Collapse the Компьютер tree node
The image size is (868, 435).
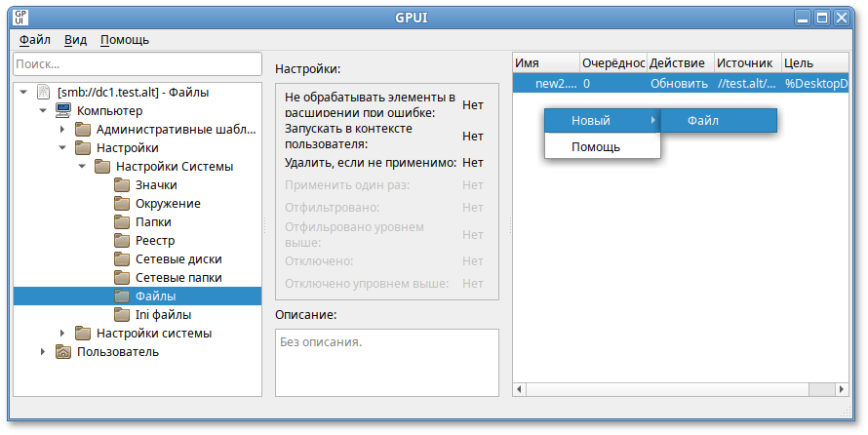[43, 110]
